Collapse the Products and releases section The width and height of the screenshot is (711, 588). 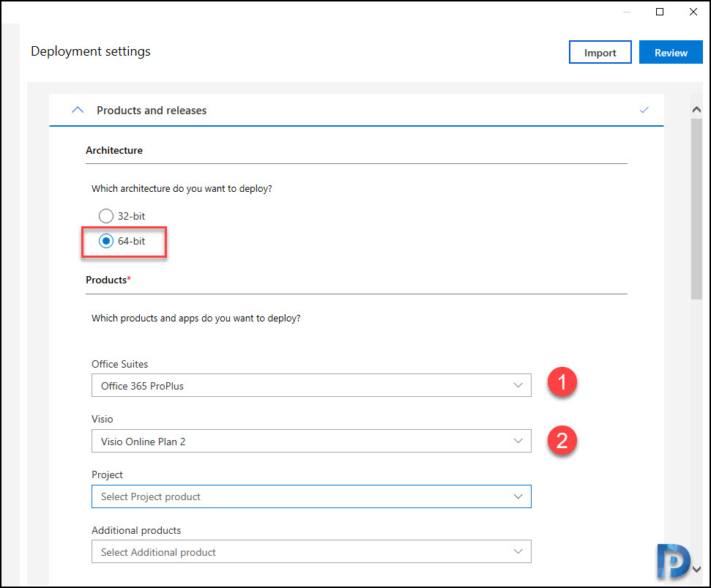tap(78, 110)
